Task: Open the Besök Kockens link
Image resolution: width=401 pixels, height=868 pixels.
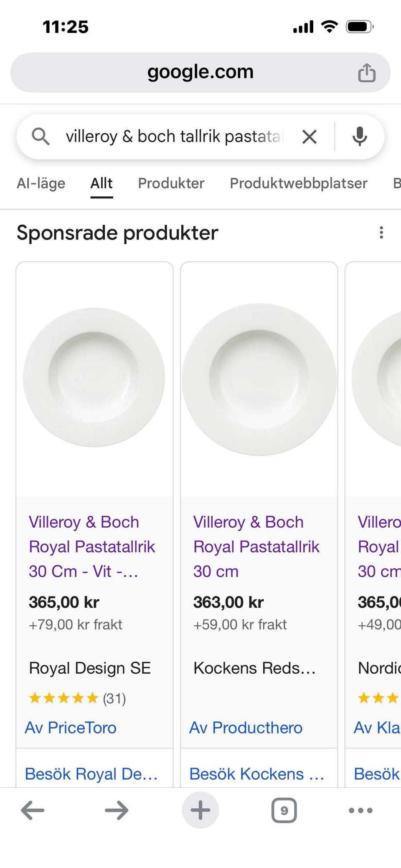Action: tap(256, 774)
